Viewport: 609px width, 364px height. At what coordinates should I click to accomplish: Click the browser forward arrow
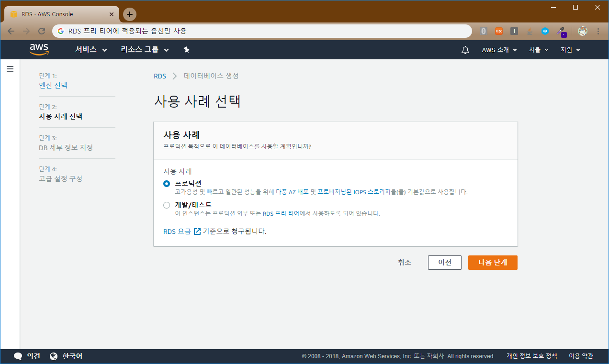click(26, 31)
